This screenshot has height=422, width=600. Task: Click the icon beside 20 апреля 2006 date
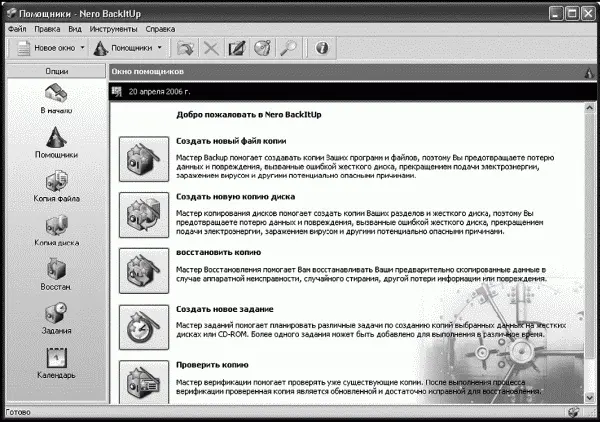117,91
